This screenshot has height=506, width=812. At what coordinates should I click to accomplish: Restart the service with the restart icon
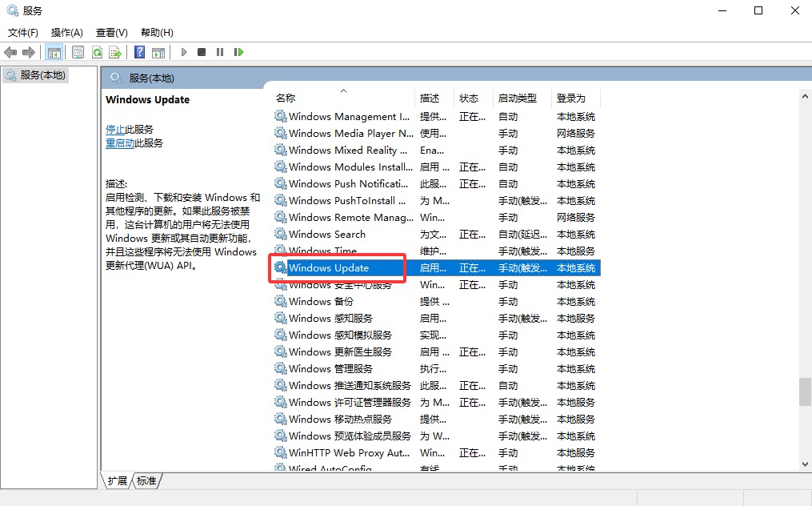238,52
